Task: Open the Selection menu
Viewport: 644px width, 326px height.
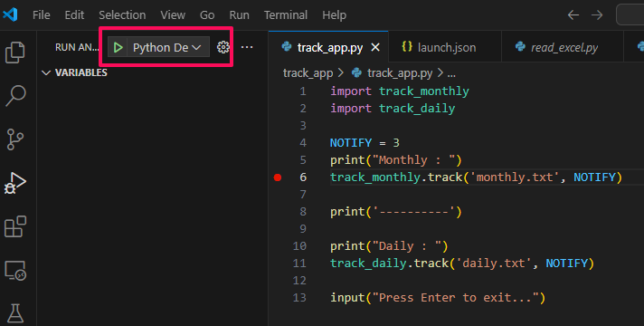Action: point(122,15)
